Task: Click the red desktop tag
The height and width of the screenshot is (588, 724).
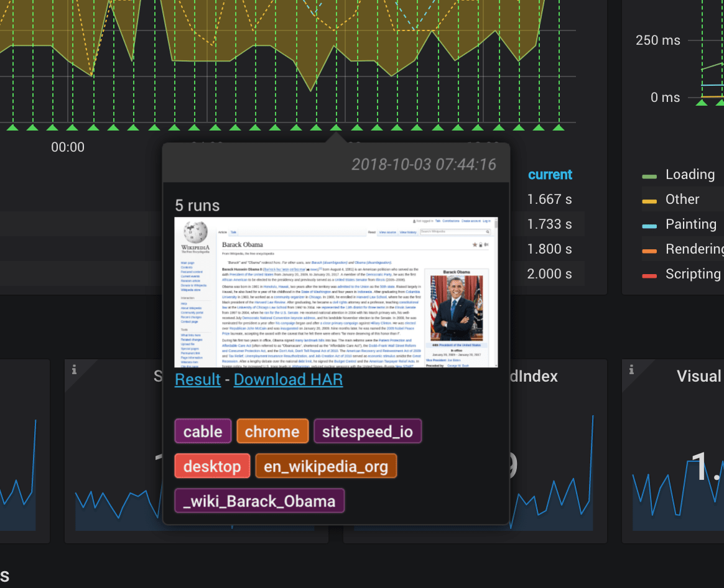Action: pos(212,466)
